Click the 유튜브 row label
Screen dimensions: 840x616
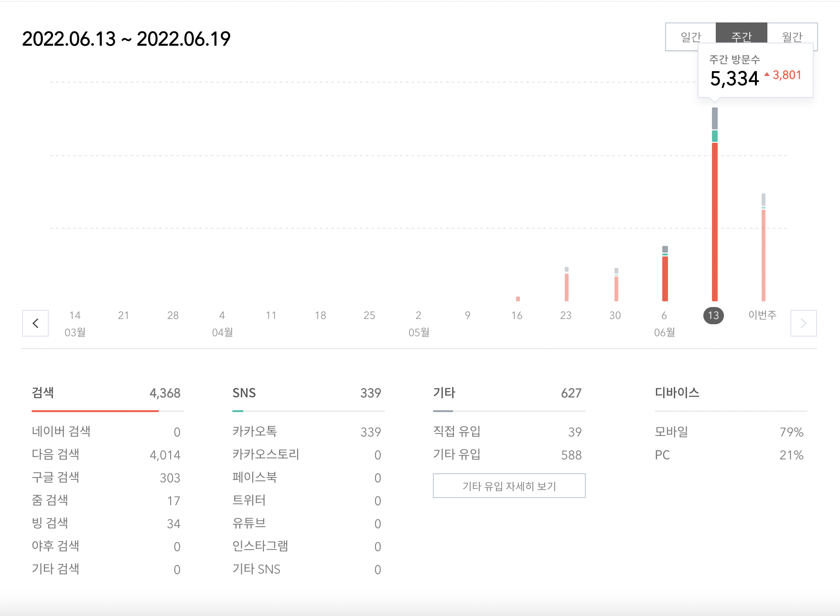249,523
